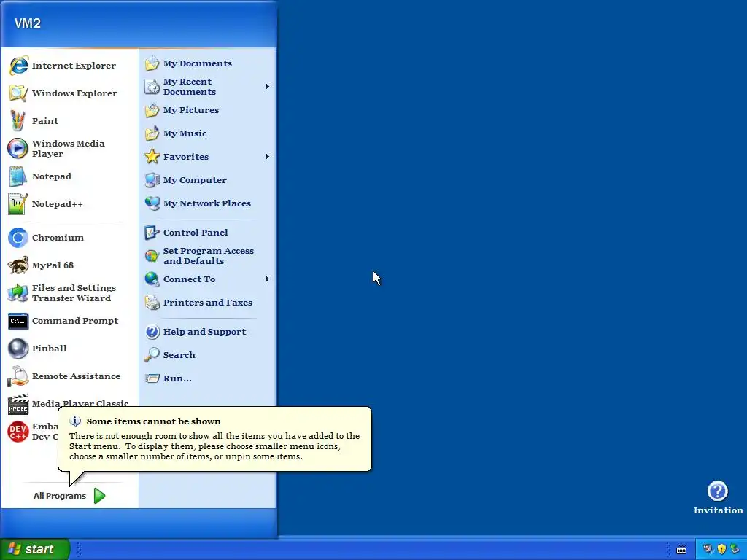Open the My Documents folder
This screenshot has height=560, width=747.
208,63
